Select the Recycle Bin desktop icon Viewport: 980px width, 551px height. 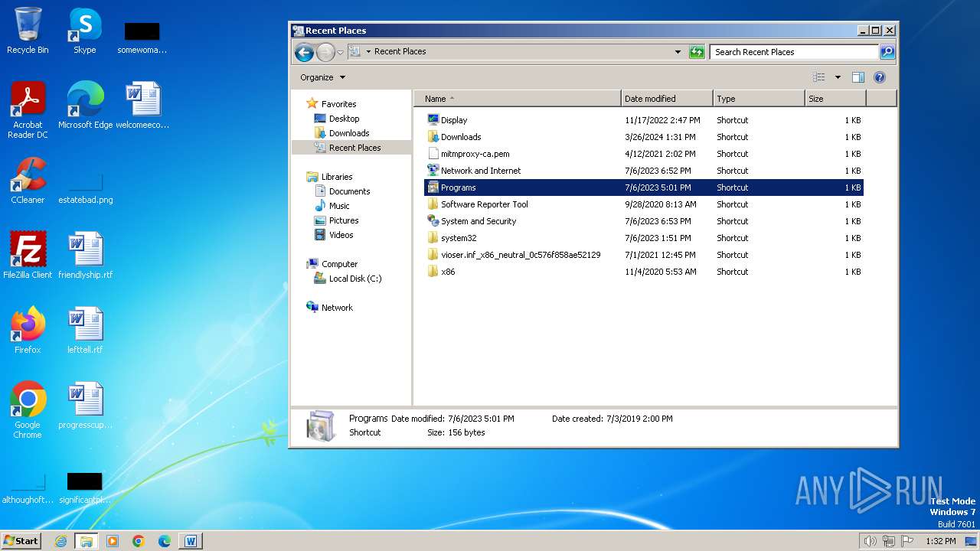coord(28,31)
